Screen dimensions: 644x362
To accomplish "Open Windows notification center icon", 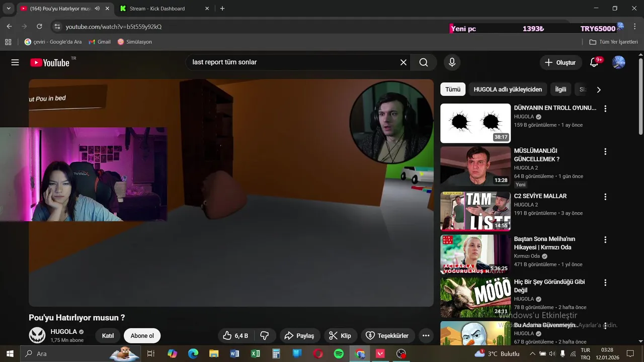I will pyautogui.click(x=630, y=353).
